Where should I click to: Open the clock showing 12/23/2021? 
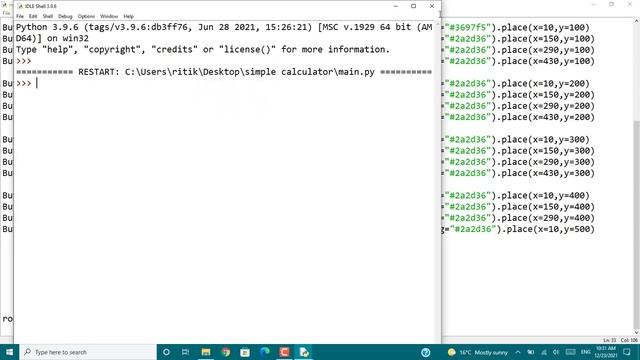[606, 352]
